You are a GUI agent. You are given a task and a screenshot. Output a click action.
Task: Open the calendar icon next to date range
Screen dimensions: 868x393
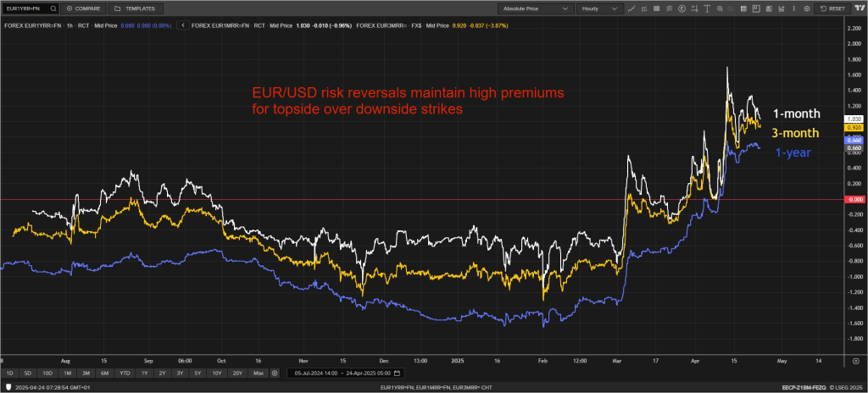pyautogui.click(x=398, y=373)
